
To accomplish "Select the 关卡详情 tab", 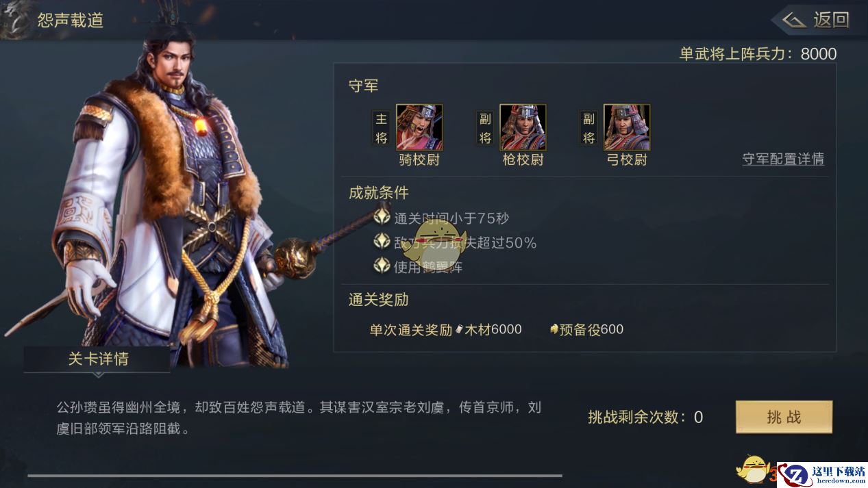I will (97, 359).
